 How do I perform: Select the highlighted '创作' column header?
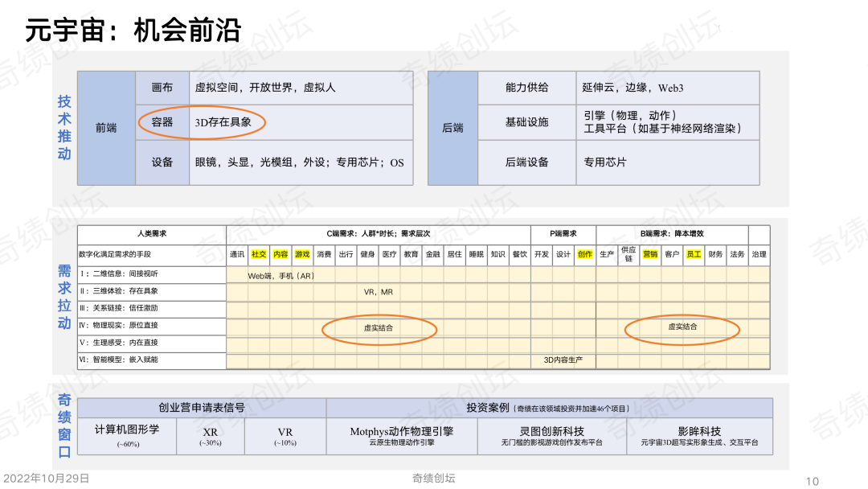pos(585,254)
